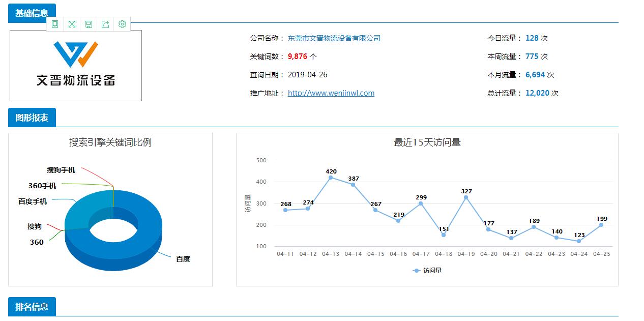The height and width of the screenshot is (321, 644).
Task: Click the share export arrow icon
Action: click(105, 24)
